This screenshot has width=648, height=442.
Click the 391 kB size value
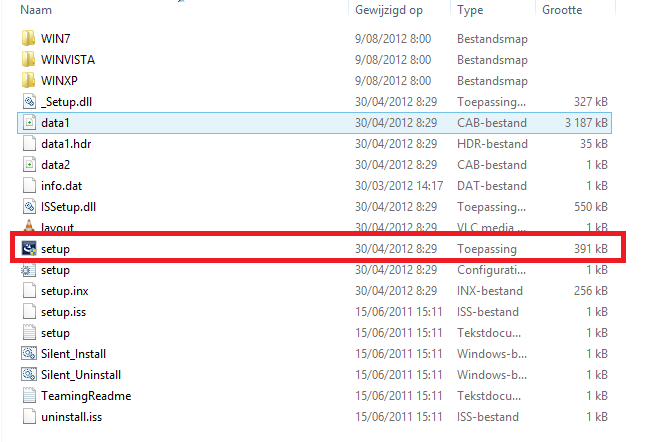pyautogui.click(x=591, y=249)
